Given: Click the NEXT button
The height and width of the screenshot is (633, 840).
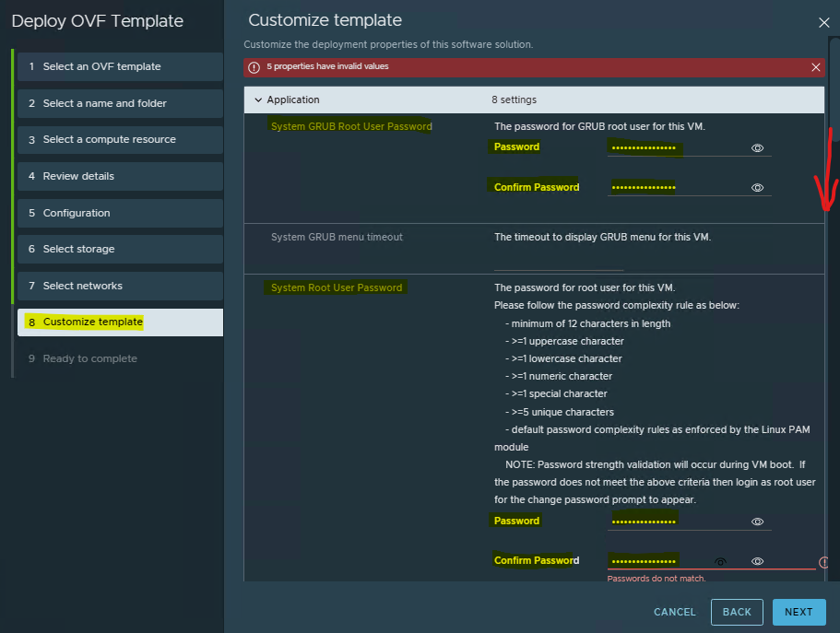Looking at the screenshot, I should click(x=799, y=612).
